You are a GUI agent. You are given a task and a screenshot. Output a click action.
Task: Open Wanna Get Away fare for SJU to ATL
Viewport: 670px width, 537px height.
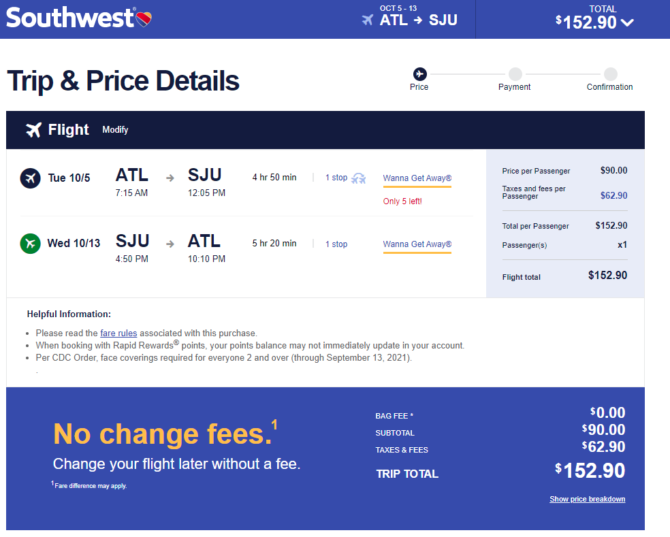coord(417,244)
